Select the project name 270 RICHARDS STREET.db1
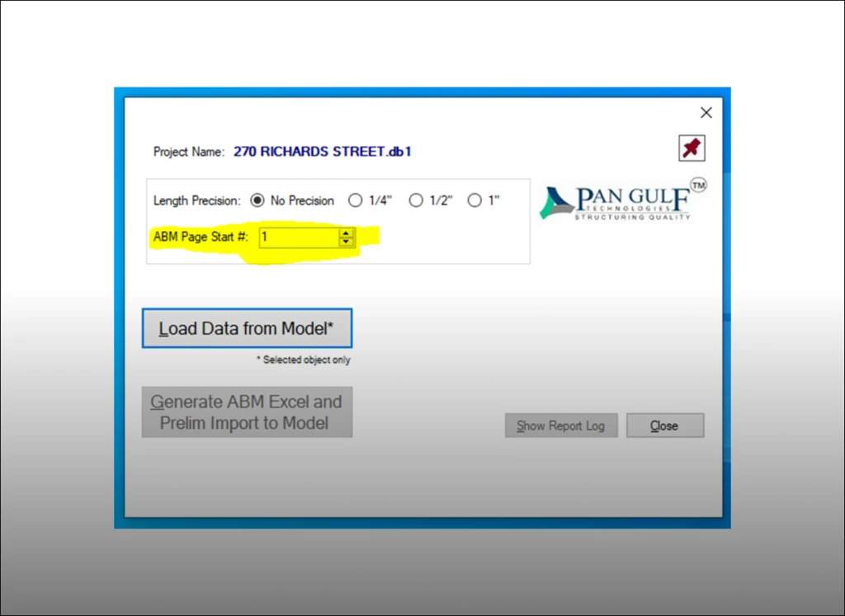 pyautogui.click(x=323, y=151)
